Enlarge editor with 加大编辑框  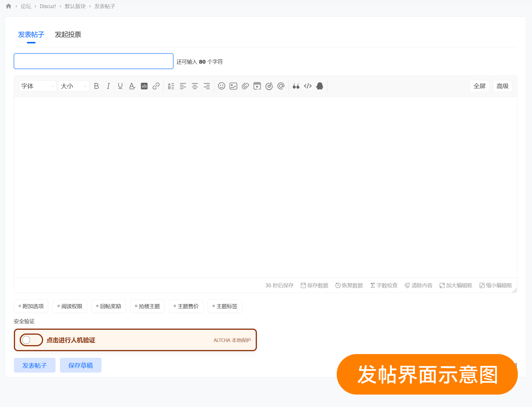click(456, 286)
